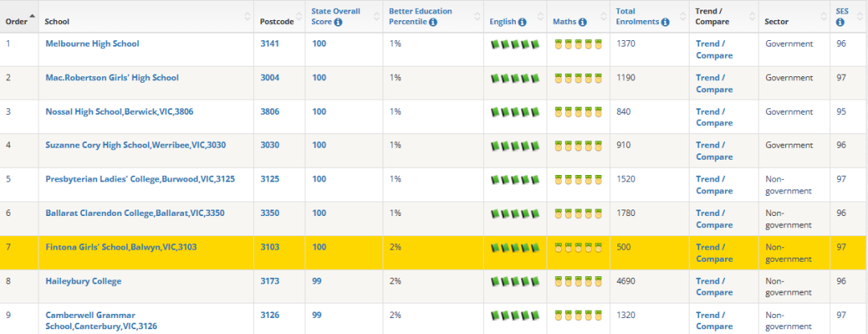Open Trend / Compare for Fintona Girls' School
This screenshot has height=334, width=868.
[x=714, y=253]
